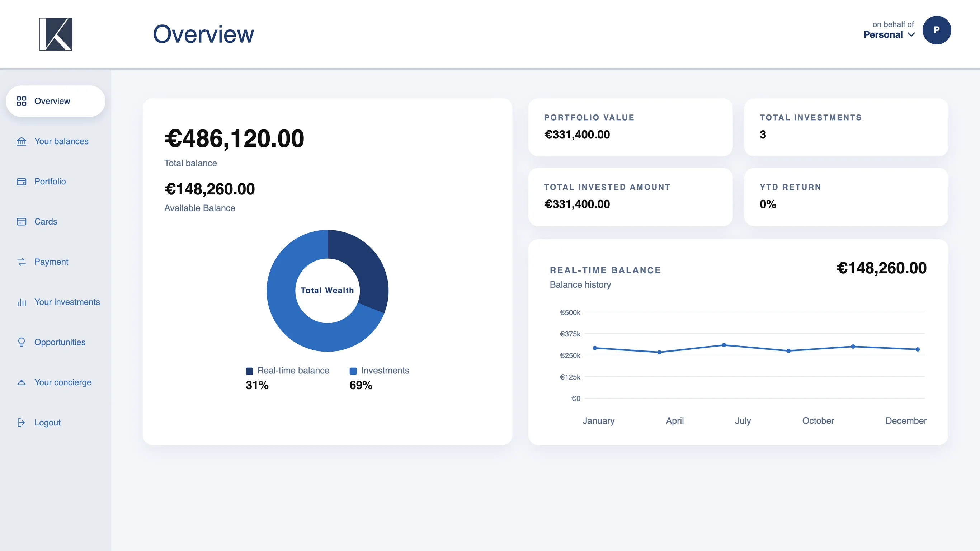The image size is (980, 551).
Task: Click the July data point on balance chart
Action: (724, 345)
